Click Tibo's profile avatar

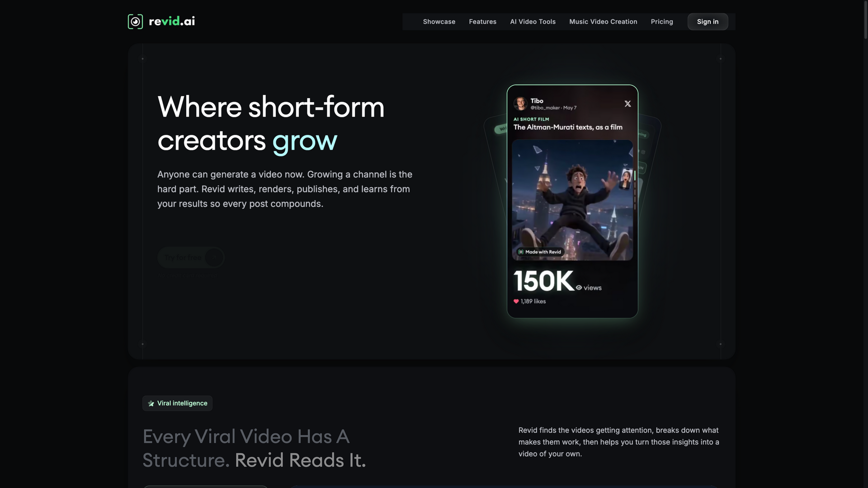(x=520, y=103)
